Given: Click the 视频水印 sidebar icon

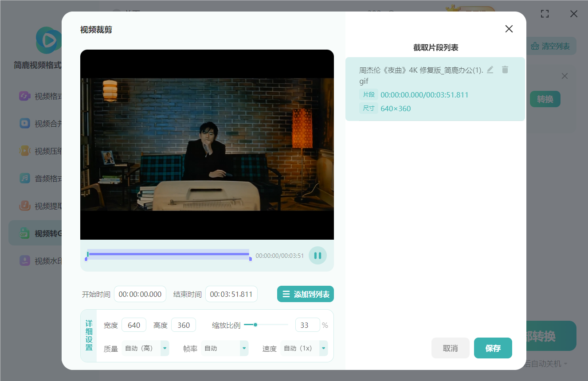Looking at the screenshot, I should coord(25,260).
